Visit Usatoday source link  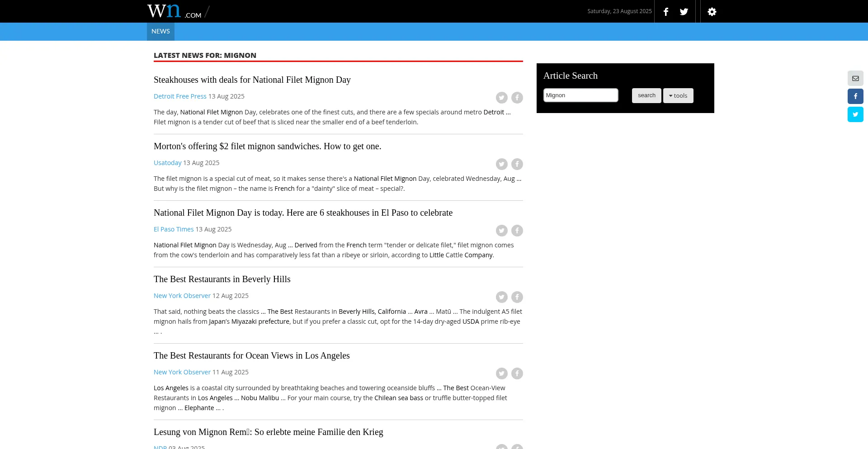(x=167, y=163)
